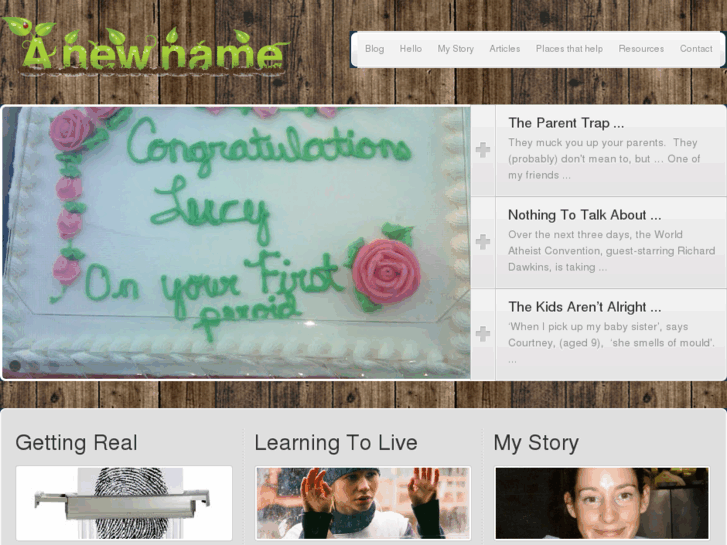Expand the plus icon beside The Parent Trap
This screenshot has height=545, width=727.
point(483,150)
